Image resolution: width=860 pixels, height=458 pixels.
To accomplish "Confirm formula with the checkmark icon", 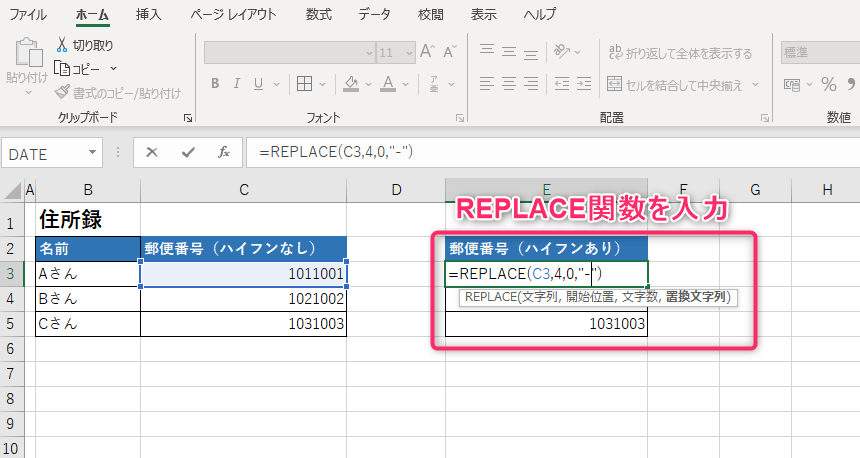I will (188, 152).
